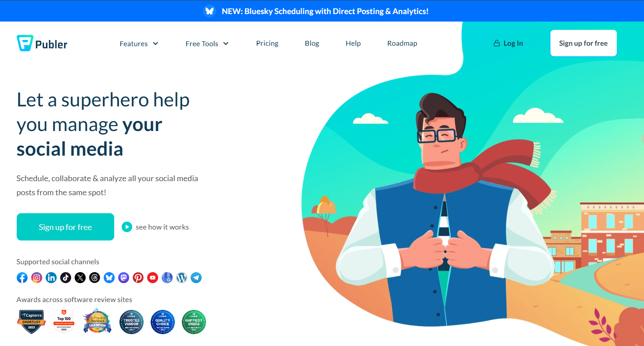Click the Publer logo in the header
Screen dimensions: 644x346
42,44
